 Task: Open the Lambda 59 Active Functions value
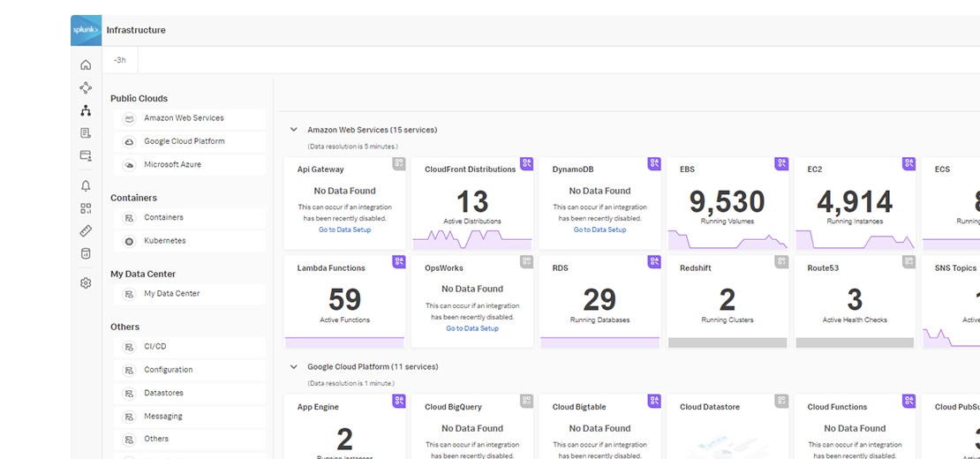pos(345,300)
